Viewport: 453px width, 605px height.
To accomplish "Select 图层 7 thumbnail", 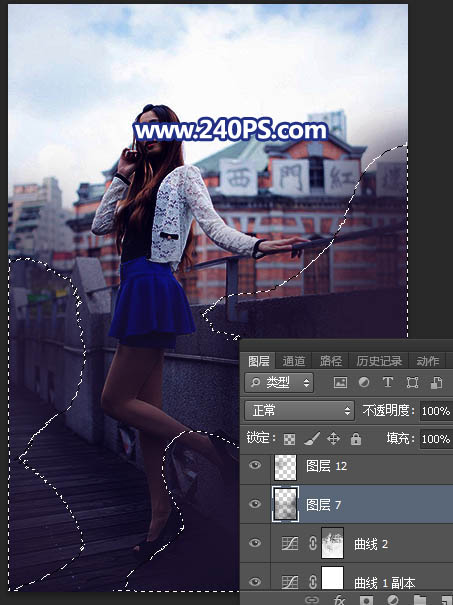I will 285,505.
